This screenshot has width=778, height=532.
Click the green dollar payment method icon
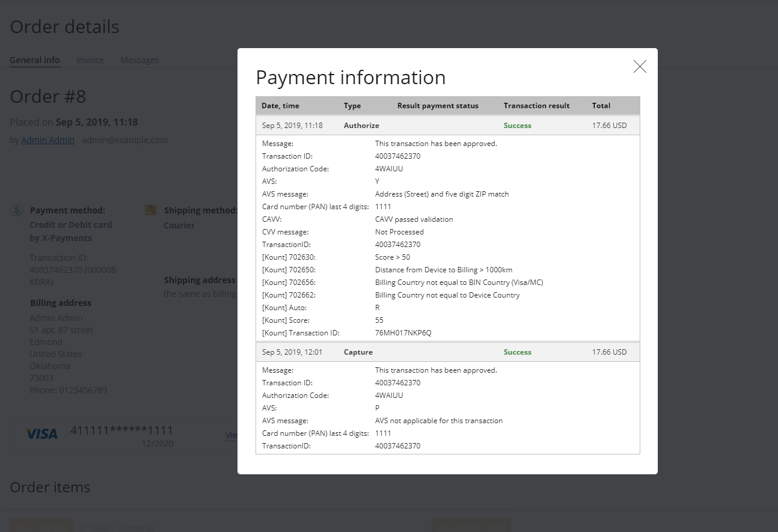tap(16, 210)
